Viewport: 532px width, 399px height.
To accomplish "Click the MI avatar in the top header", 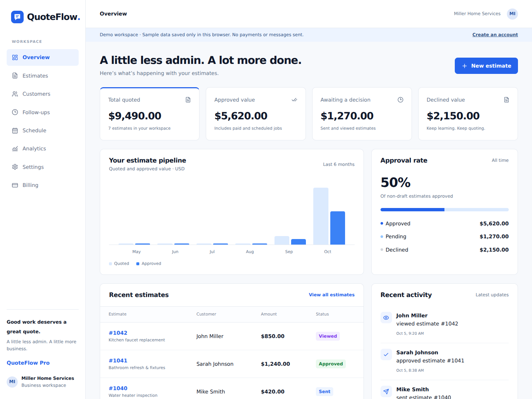I will 512,14.
